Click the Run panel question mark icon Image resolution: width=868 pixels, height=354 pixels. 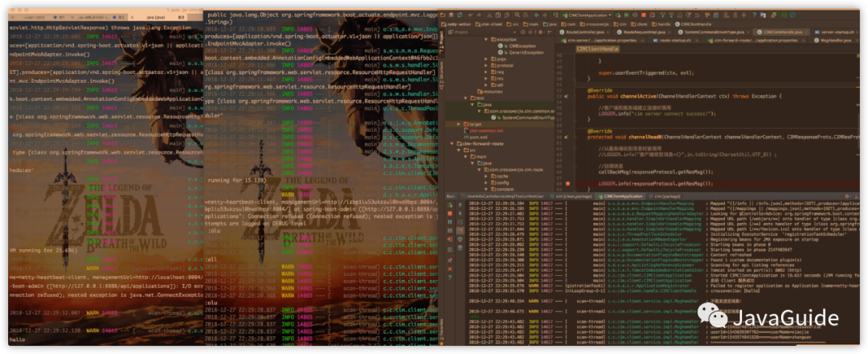450,277
